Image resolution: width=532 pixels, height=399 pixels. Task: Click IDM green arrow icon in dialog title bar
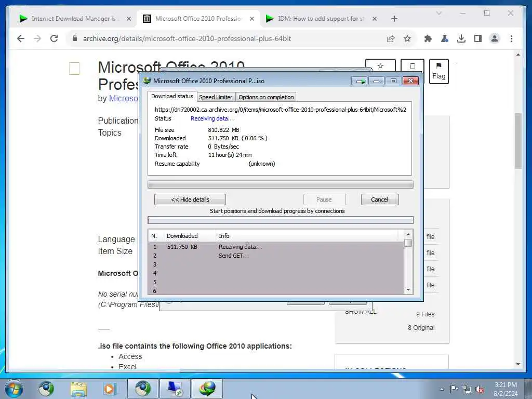360,81
